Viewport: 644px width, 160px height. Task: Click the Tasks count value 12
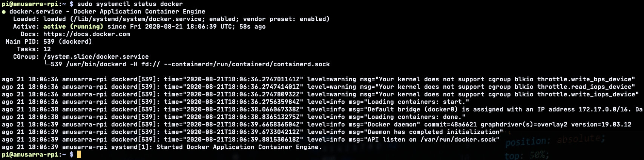click(x=47, y=49)
